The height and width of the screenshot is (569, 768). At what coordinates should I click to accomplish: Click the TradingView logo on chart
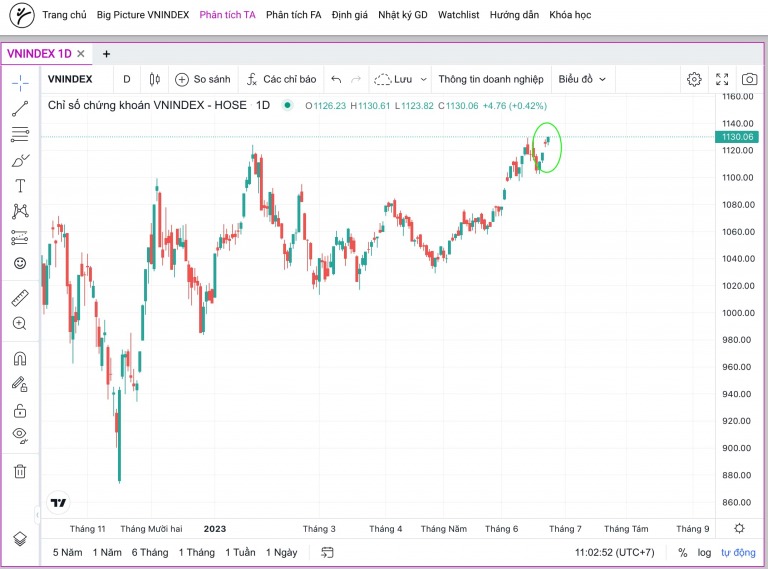click(x=58, y=503)
